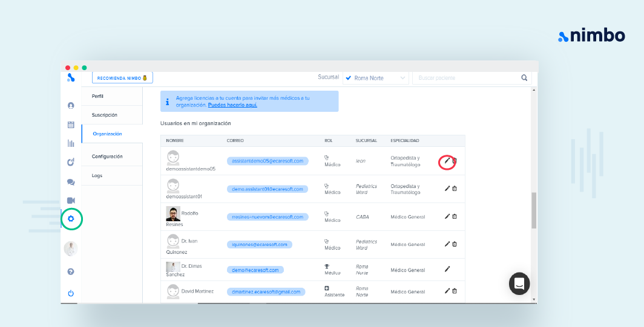Click the name 'demoassistant01'

click(184, 196)
